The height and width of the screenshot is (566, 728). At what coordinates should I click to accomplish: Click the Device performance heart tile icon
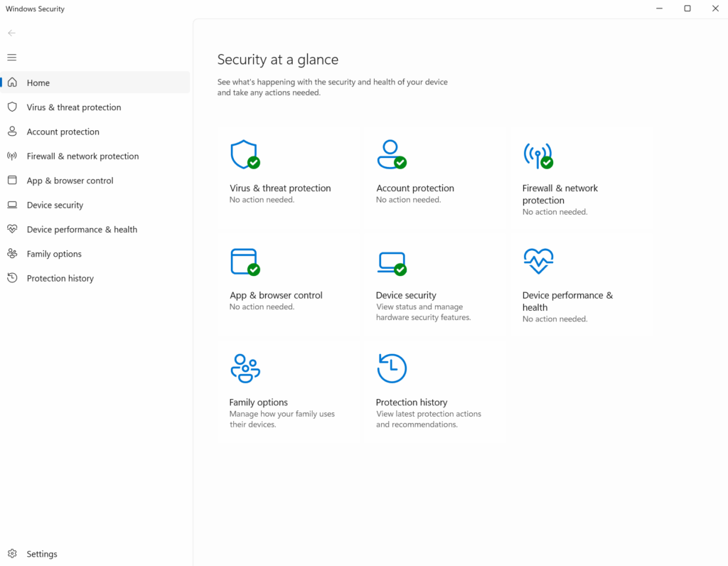537,261
